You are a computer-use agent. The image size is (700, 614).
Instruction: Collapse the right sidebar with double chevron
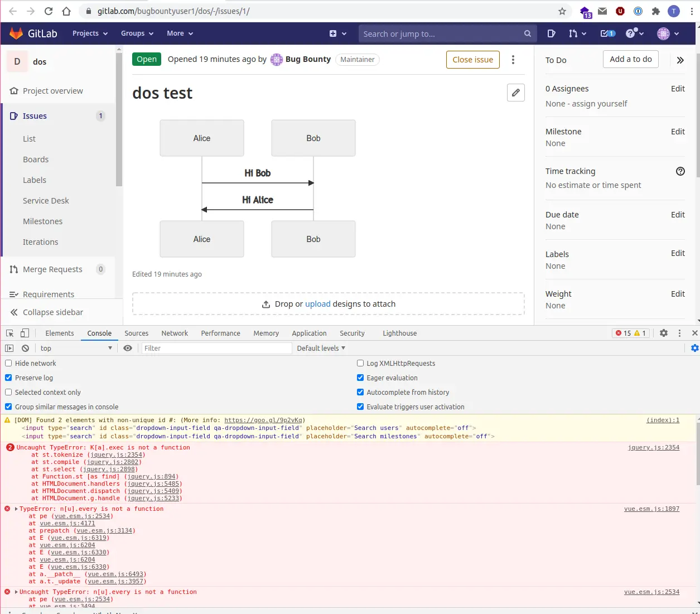(x=680, y=60)
